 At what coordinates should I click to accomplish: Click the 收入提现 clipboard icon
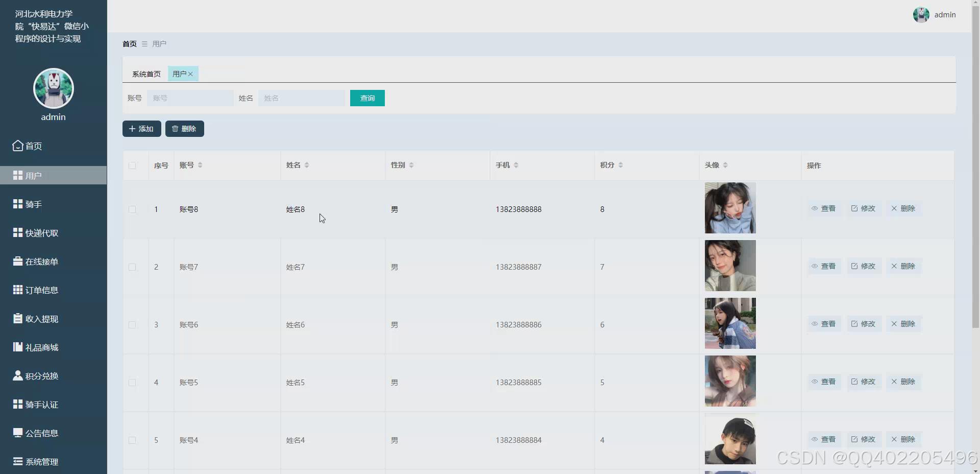pyautogui.click(x=17, y=318)
